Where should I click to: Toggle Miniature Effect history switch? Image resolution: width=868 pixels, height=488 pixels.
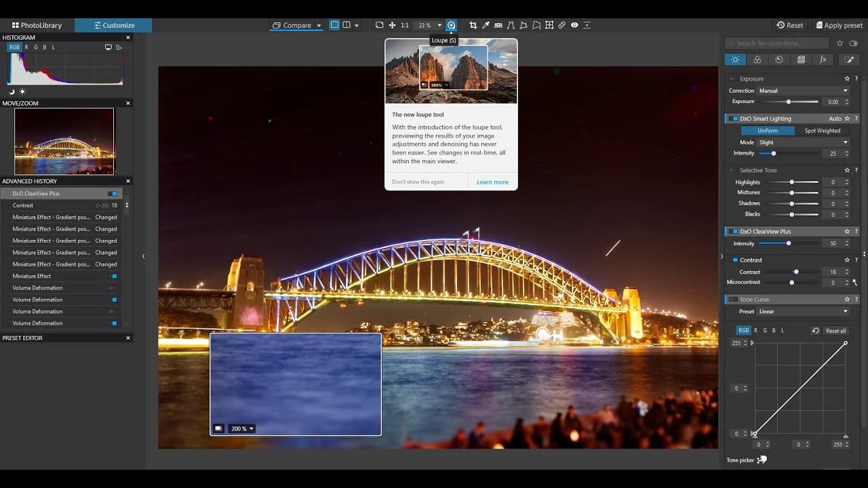coord(113,277)
